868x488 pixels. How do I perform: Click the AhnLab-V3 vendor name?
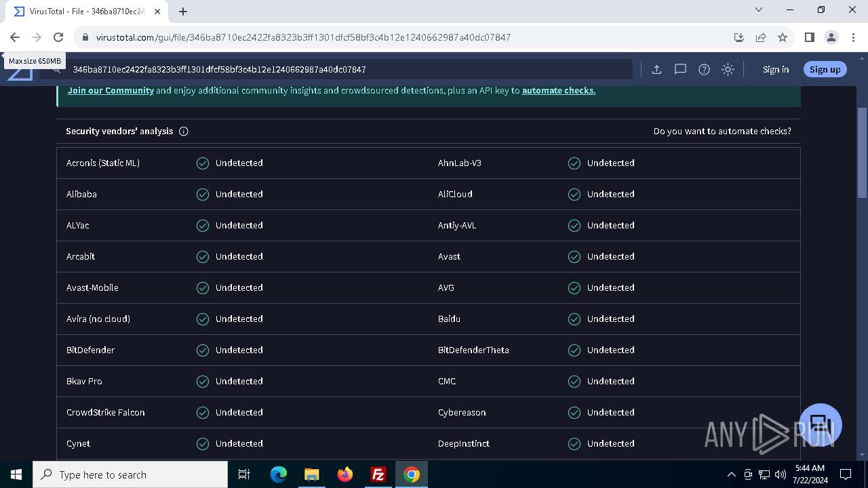coord(460,163)
